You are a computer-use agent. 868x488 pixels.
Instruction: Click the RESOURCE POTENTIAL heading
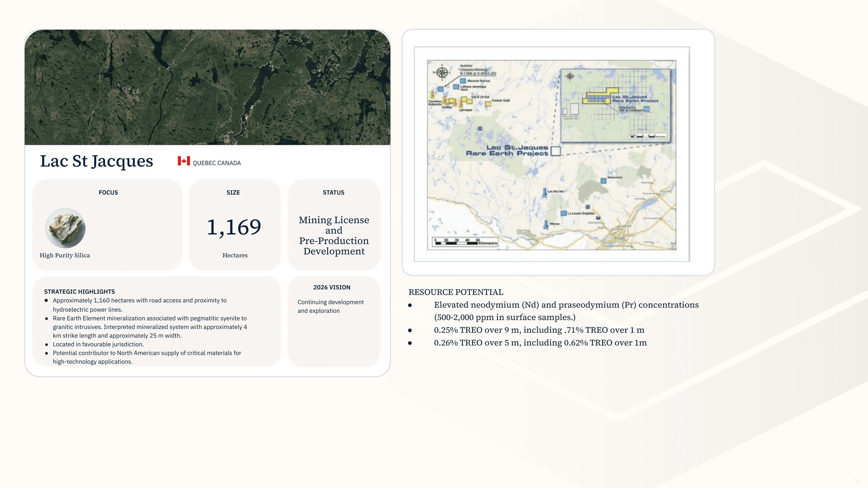click(456, 292)
